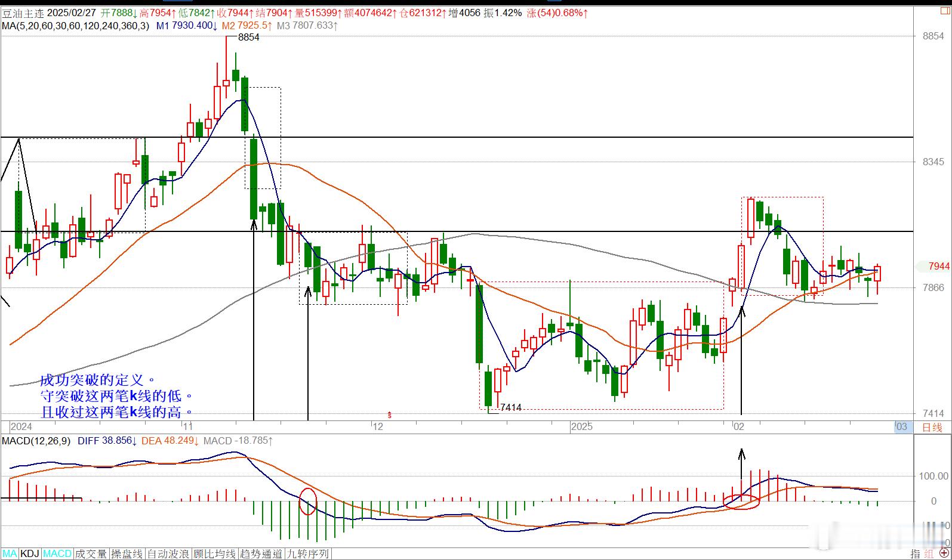Click the 03 month marker on time axis
The image size is (952, 560).
click(x=901, y=426)
